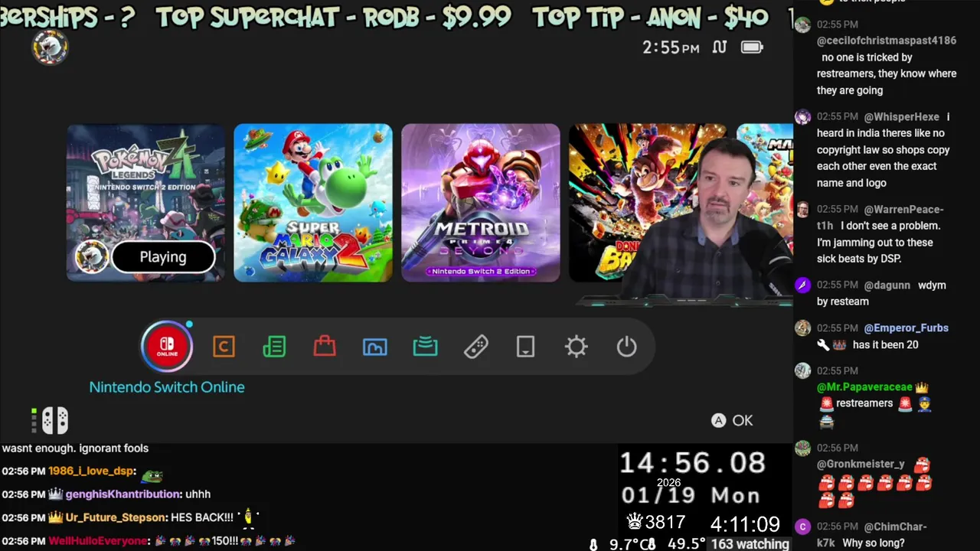Click the 2:55 PM system clock
The width and height of the screenshot is (980, 551).
click(671, 47)
